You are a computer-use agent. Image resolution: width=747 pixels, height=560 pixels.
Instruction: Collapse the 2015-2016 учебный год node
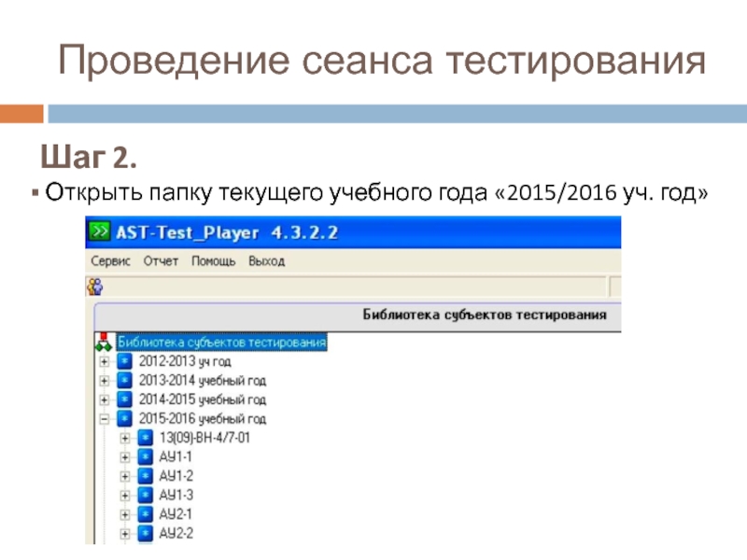coord(104,419)
